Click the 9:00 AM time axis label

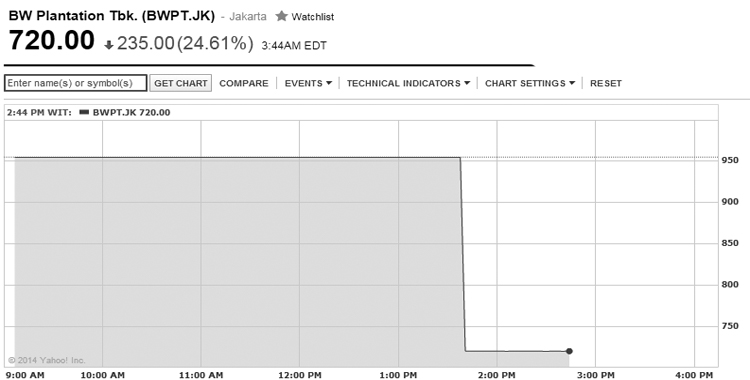[25, 375]
